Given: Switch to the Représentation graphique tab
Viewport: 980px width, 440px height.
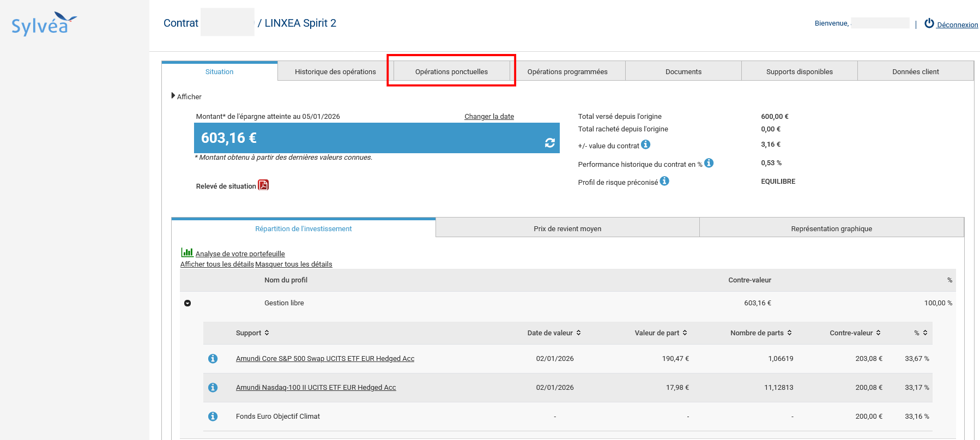Looking at the screenshot, I should (831, 228).
